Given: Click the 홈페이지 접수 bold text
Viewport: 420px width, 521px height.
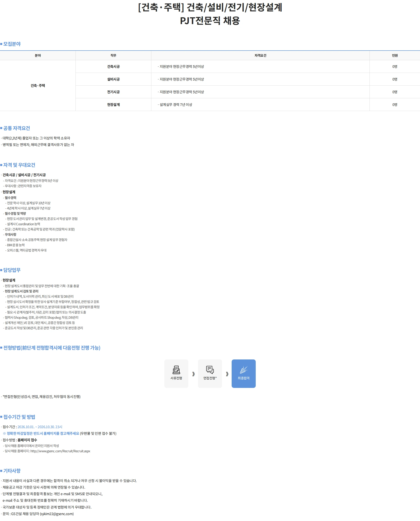Looking at the screenshot, I should (x=27, y=440).
